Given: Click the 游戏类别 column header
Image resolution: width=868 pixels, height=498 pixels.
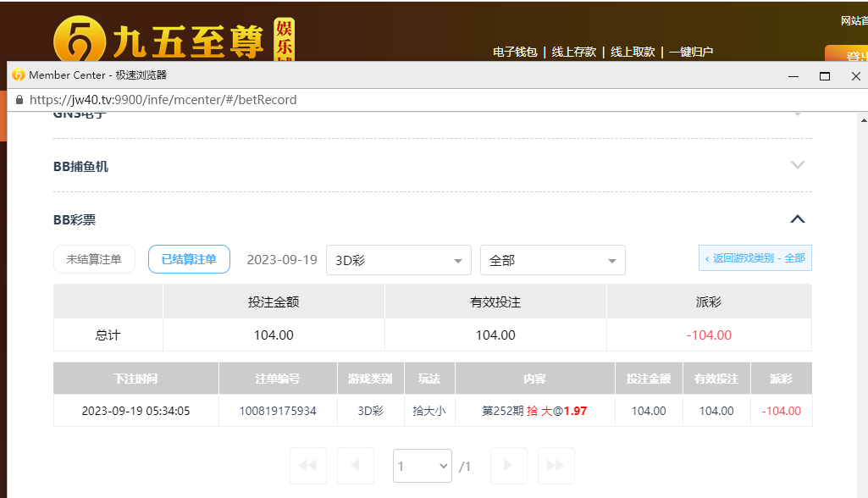Looking at the screenshot, I should [370, 379].
